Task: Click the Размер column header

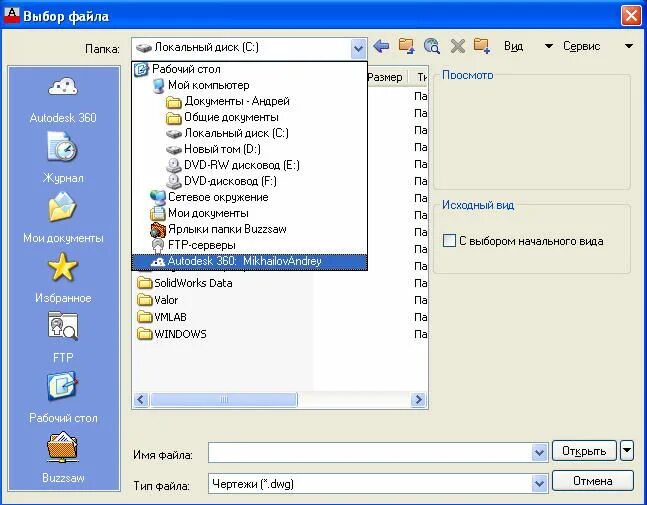Action: (386, 77)
